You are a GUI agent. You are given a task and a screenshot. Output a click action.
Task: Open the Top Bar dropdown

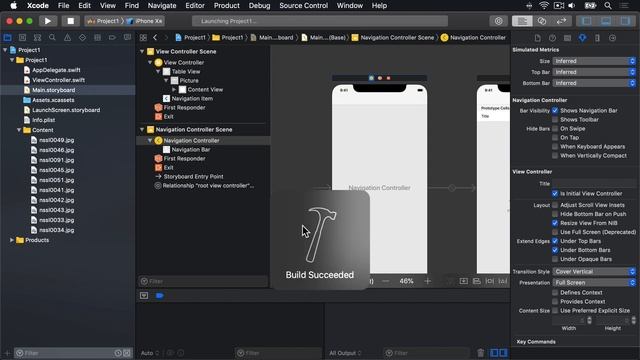594,72
